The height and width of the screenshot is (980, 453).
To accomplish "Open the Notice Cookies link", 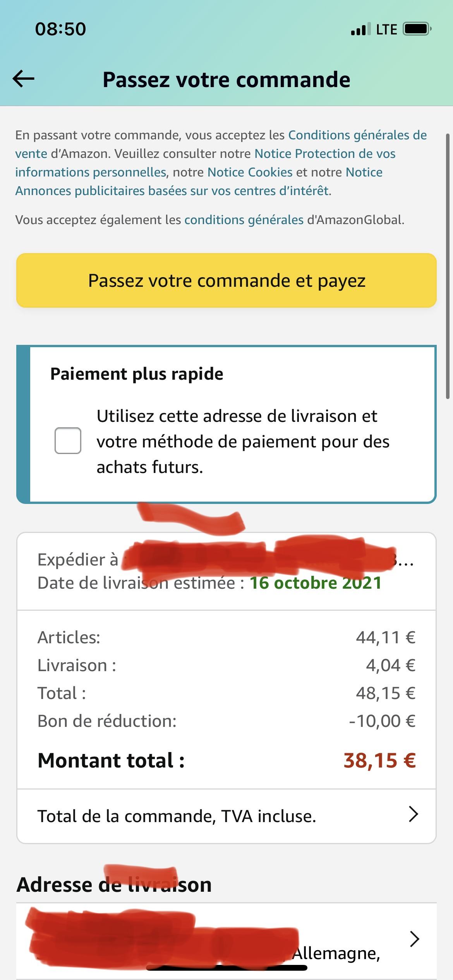I will 250,172.
